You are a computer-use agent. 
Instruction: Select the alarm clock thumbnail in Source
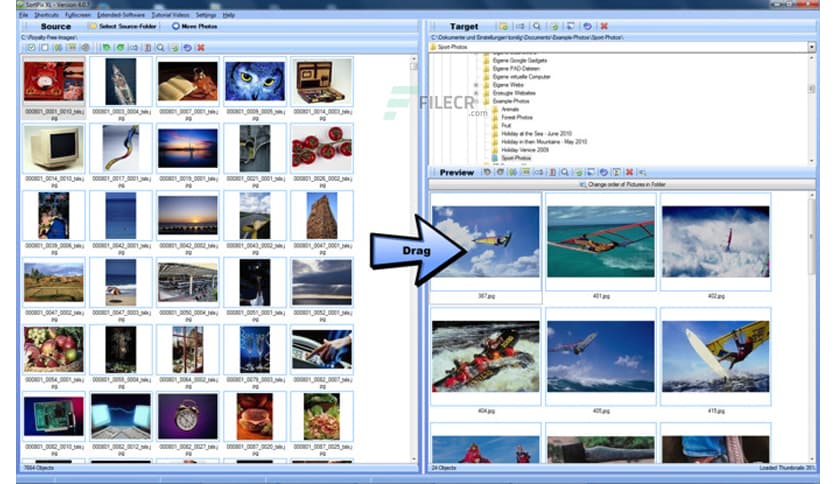(x=188, y=416)
